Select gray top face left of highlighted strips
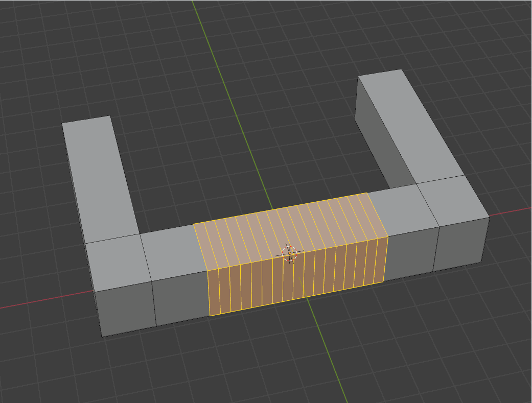The image size is (532, 403). tap(173, 252)
